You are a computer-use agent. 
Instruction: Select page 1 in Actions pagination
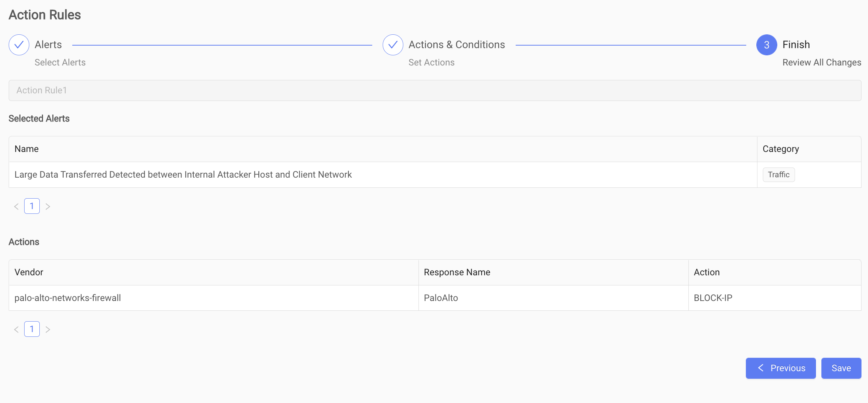click(x=32, y=329)
